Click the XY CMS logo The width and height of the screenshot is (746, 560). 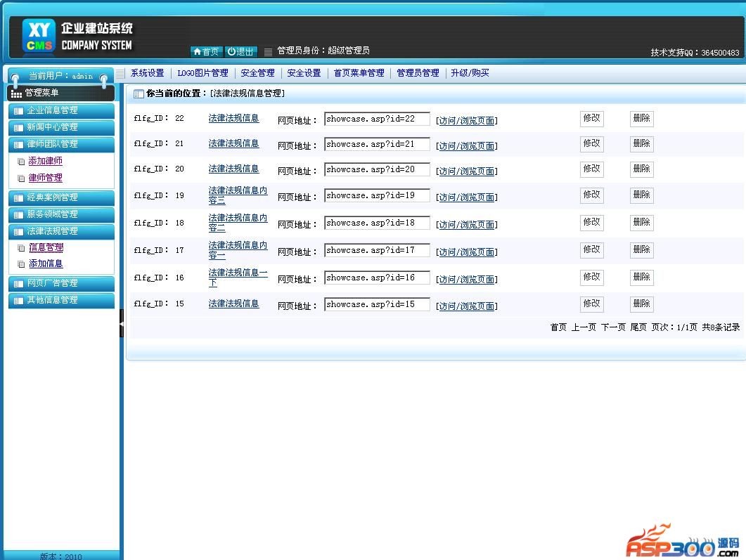(39, 37)
